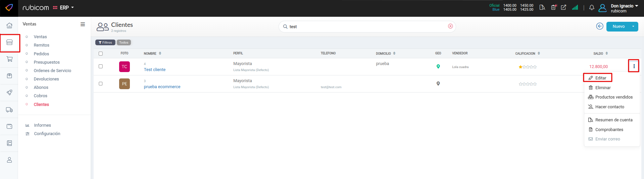Image resolution: width=644 pixels, height=179 pixels.
Task: Open the Nuevo button dropdown arrow
Action: tap(633, 26)
